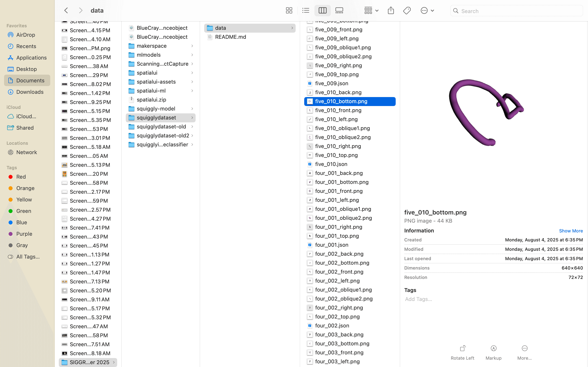588x367 pixels.
Task: Select the five_010.json file
Action: click(x=331, y=164)
